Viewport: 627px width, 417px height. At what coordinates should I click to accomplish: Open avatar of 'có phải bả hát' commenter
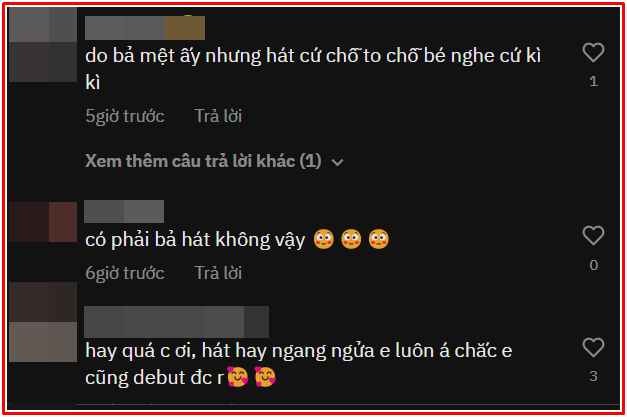(x=43, y=222)
